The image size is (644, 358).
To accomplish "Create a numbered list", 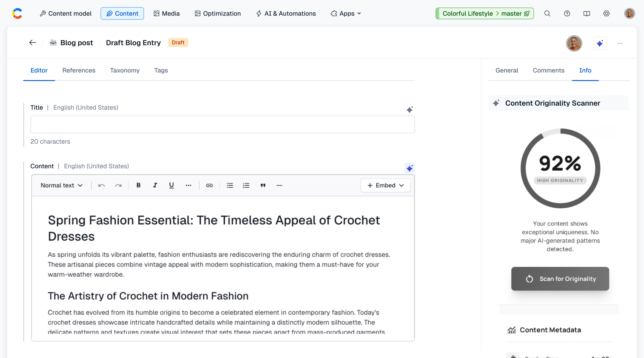I will point(246,185).
